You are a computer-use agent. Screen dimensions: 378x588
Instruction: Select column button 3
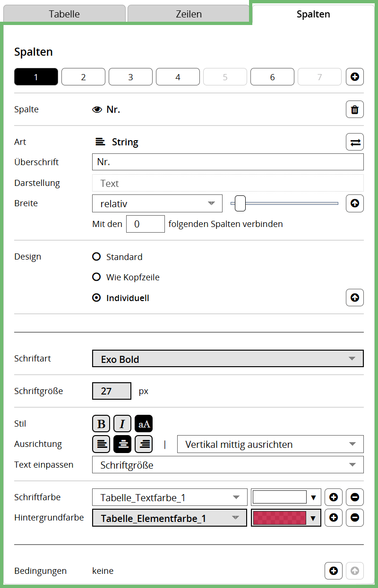(x=130, y=77)
